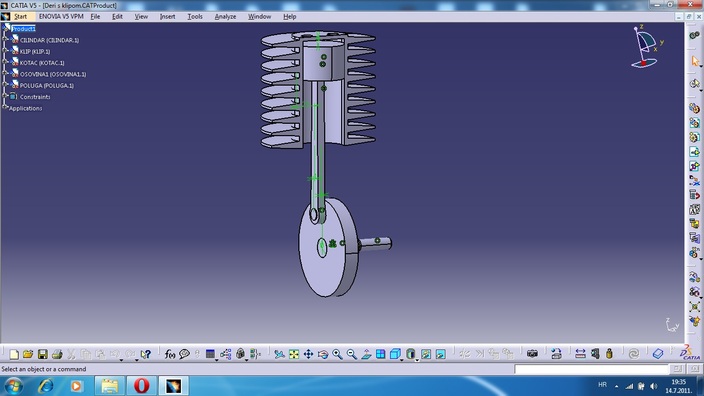704x396 pixels.
Task: Expand the KLIP tree node
Action: (x=5, y=51)
